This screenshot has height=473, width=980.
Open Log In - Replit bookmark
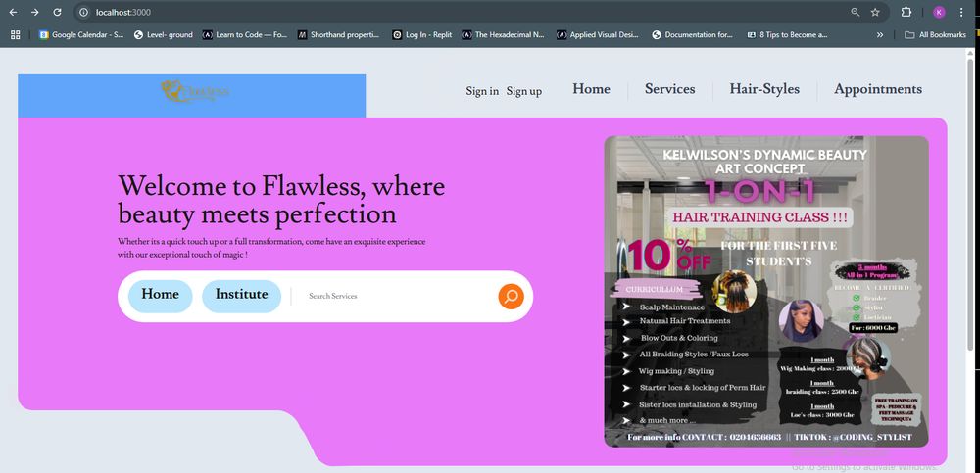(421, 35)
